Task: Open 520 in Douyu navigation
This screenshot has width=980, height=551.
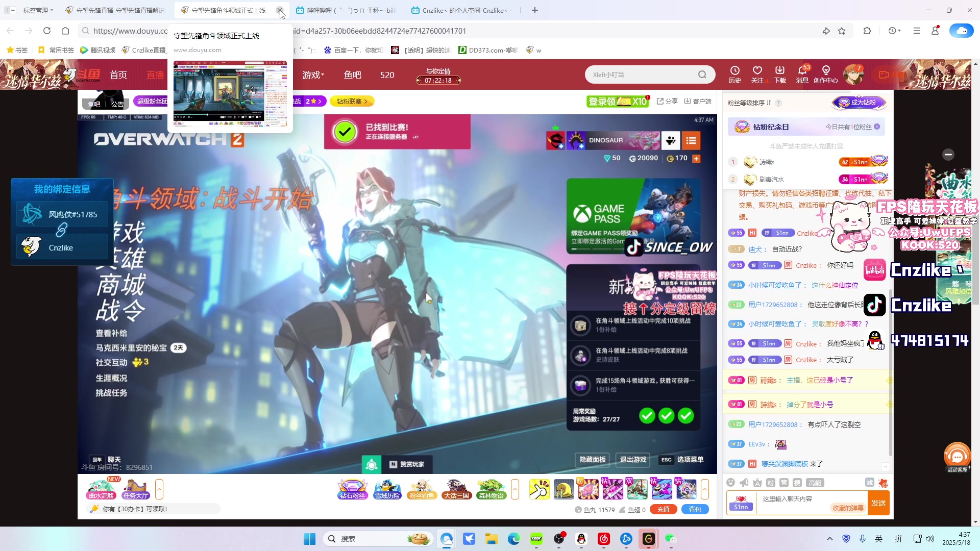Action: point(387,75)
